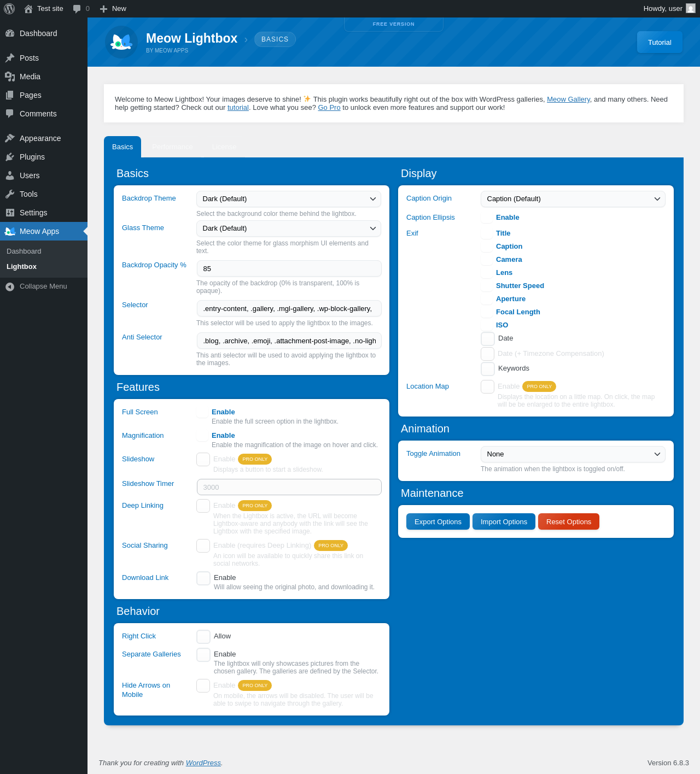Click into the Anti Selector input field

289,341
